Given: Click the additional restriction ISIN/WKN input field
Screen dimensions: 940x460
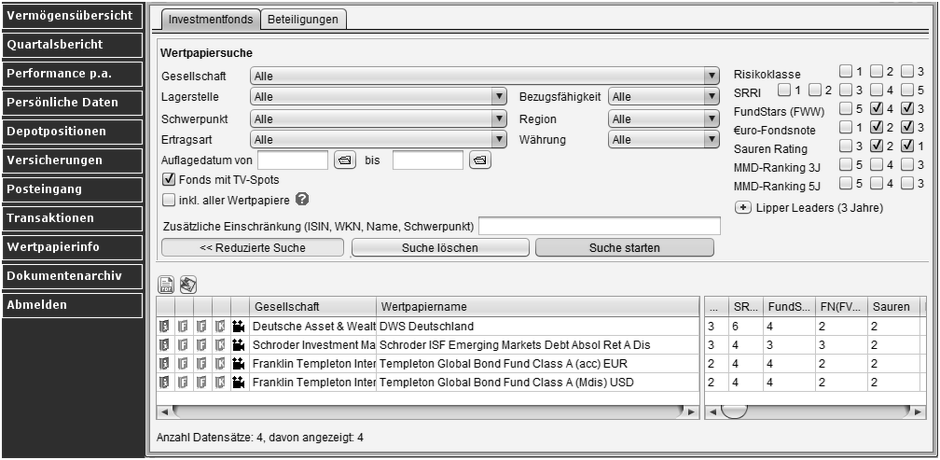Looking at the screenshot, I should click(x=599, y=226).
